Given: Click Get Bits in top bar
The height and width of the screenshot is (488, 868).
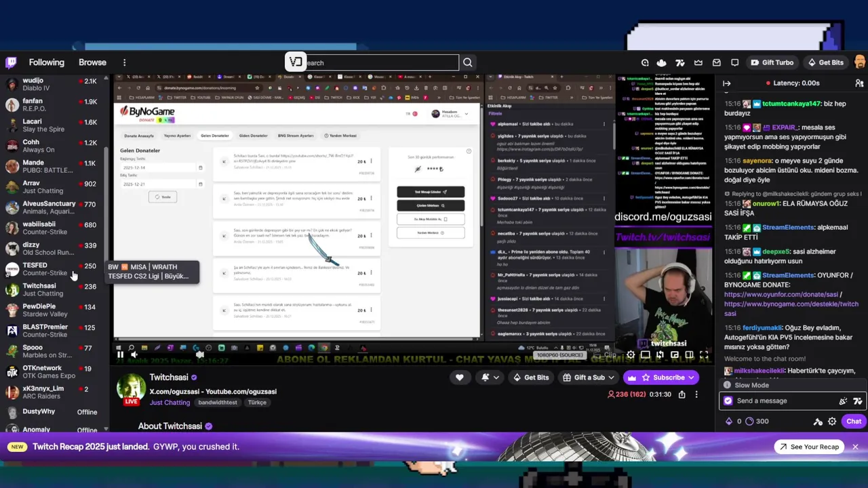Looking at the screenshot, I should (825, 62).
